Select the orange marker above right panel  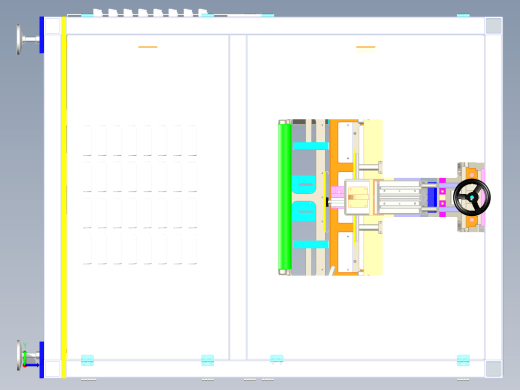pyautogui.click(x=366, y=47)
